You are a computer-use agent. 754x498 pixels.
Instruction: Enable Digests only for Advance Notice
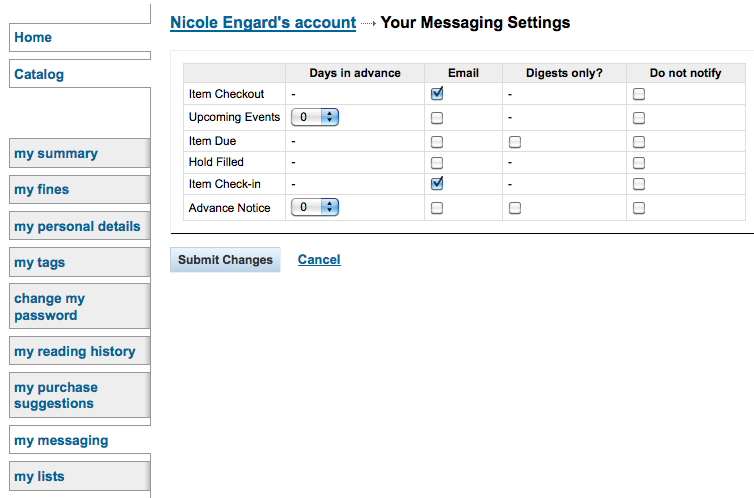coord(515,208)
